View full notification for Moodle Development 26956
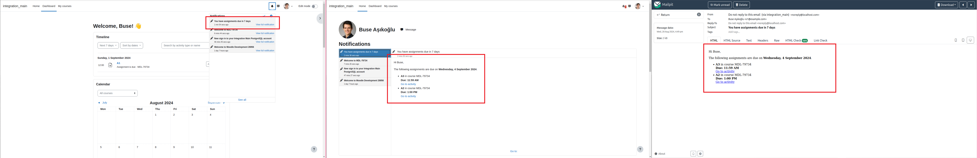The width and height of the screenshot is (980, 158). coord(265,50)
